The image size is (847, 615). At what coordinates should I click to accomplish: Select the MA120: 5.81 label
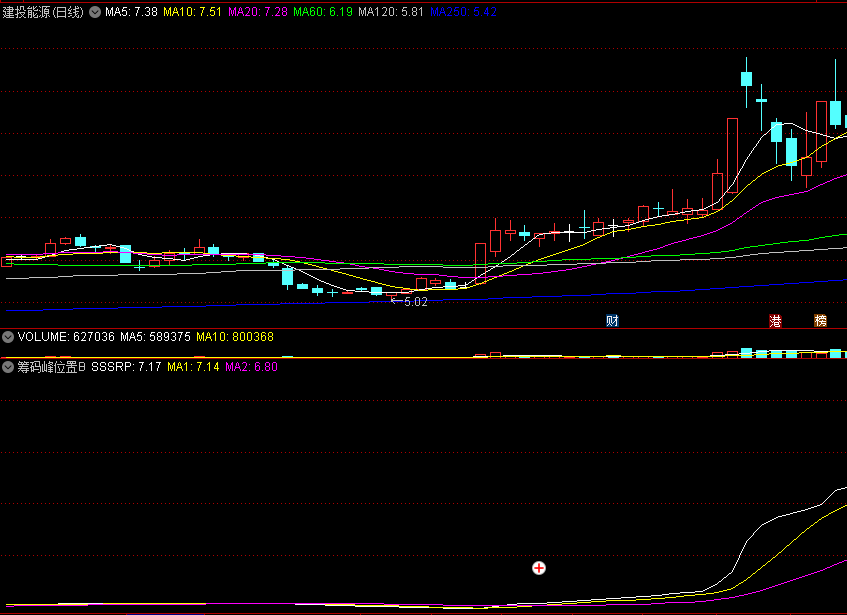click(391, 12)
